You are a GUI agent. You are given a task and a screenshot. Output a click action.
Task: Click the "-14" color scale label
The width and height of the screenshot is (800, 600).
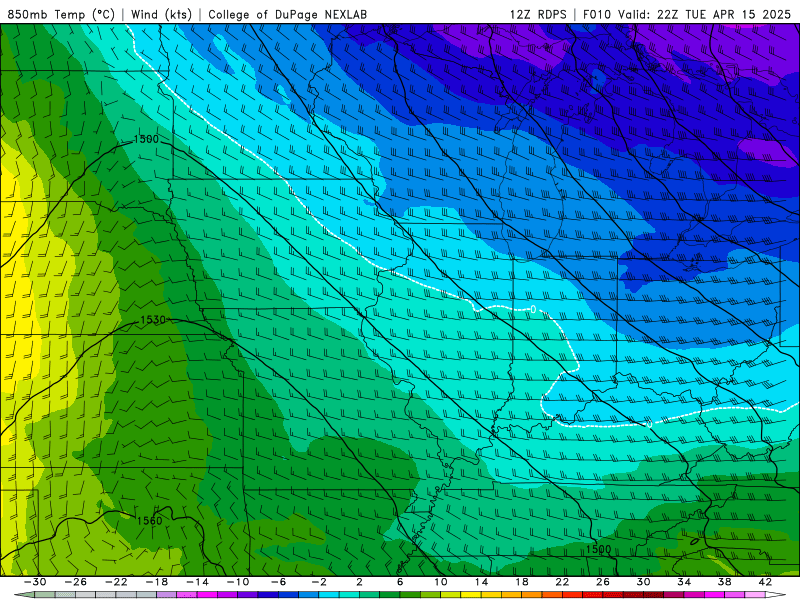[197, 582]
